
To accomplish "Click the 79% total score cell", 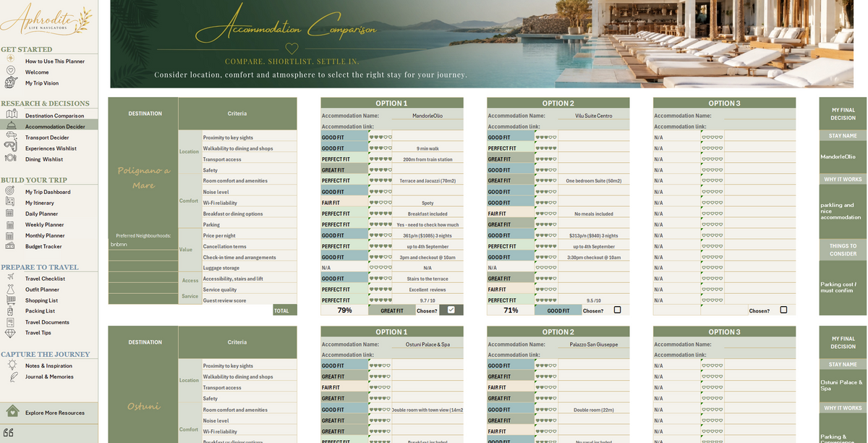I will point(344,310).
